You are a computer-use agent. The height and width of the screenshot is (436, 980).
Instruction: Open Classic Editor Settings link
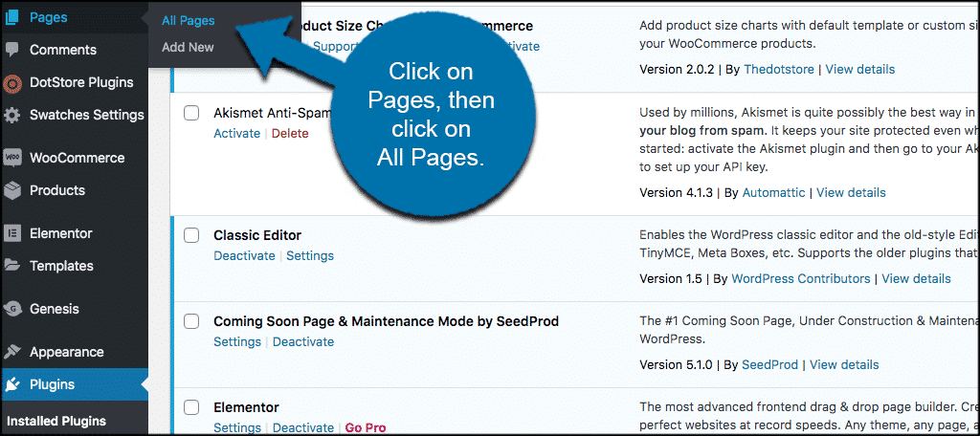click(x=310, y=255)
